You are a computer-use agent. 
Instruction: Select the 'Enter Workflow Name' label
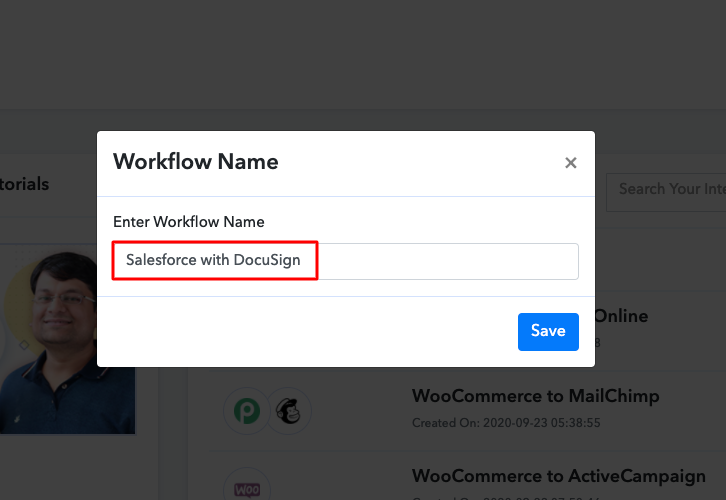[189, 222]
